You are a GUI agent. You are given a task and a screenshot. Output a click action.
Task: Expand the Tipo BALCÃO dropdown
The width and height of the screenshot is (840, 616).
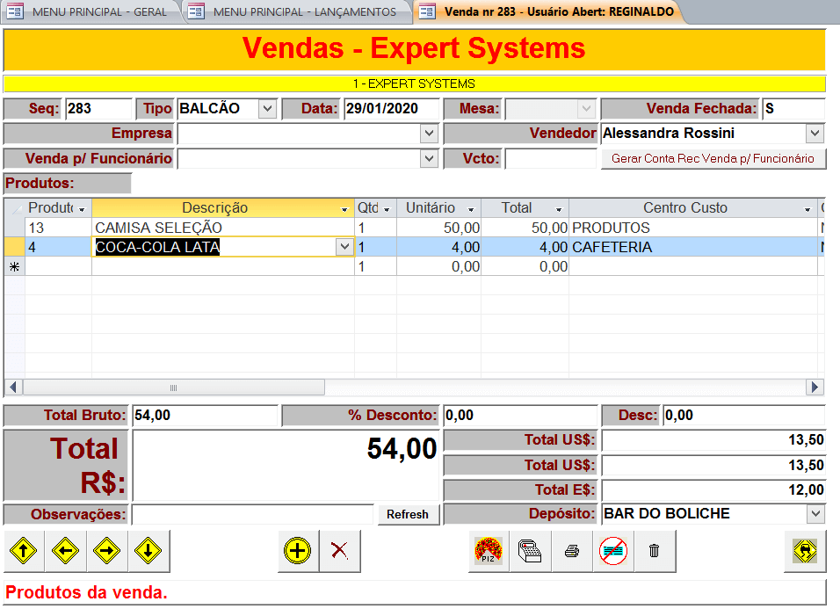(x=268, y=109)
